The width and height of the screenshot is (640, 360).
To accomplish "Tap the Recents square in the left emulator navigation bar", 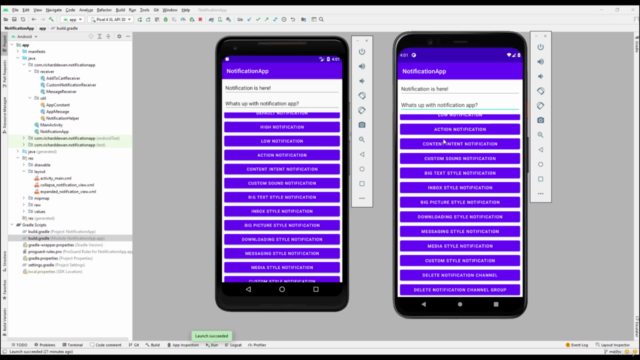I will point(316,289).
